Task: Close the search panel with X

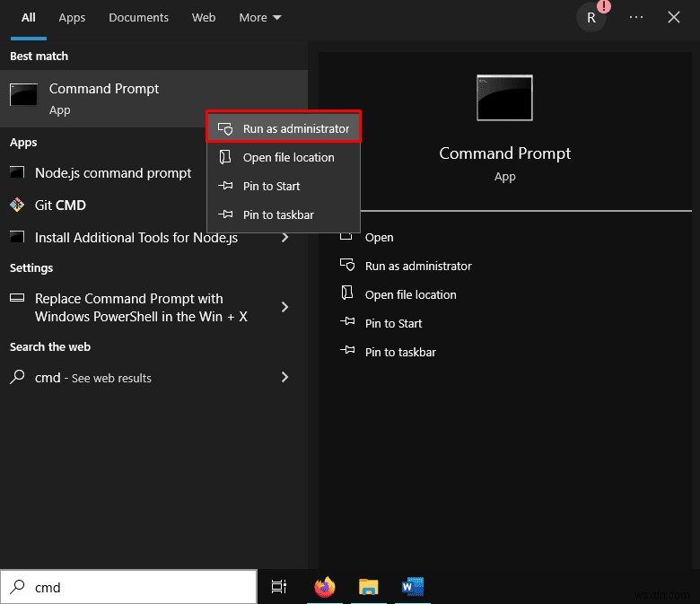Action: click(x=674, y=17)
